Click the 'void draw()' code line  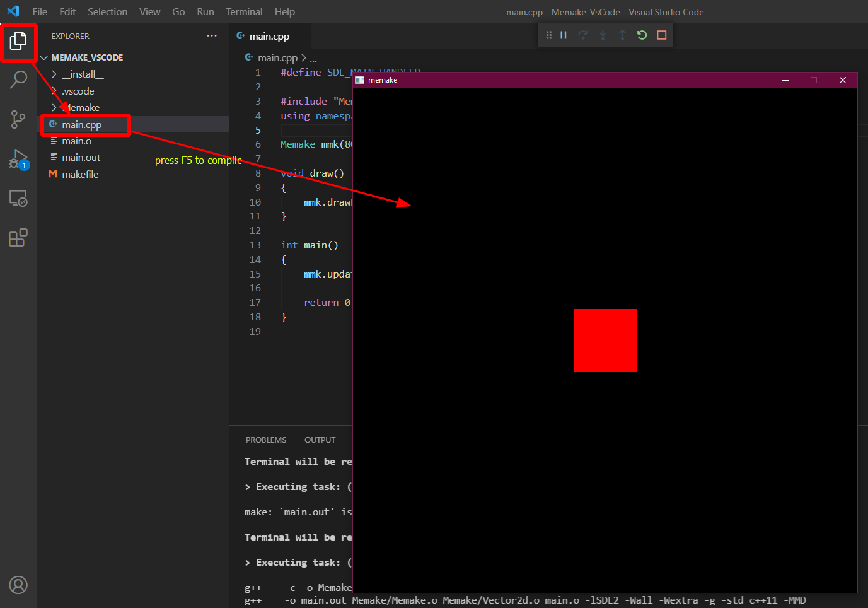click(313, 173)
